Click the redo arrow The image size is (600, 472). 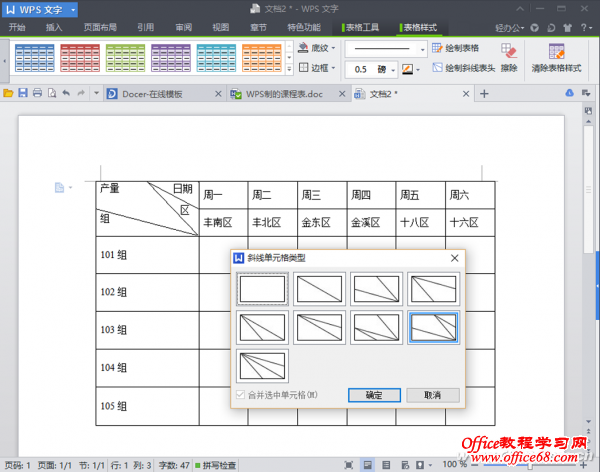point(81,93)
